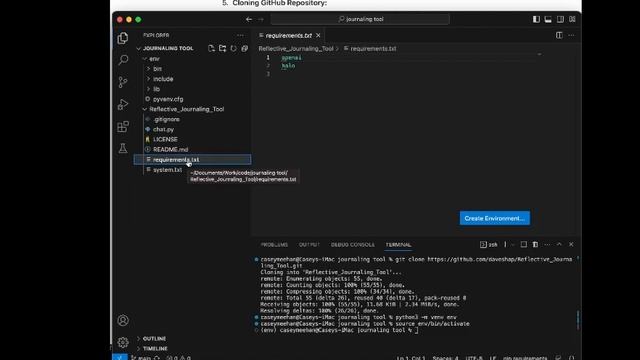The image size is (640, 360).
Task: Collapse the JOURNALING TOOL root folder
Action: (x=168, y=48)
